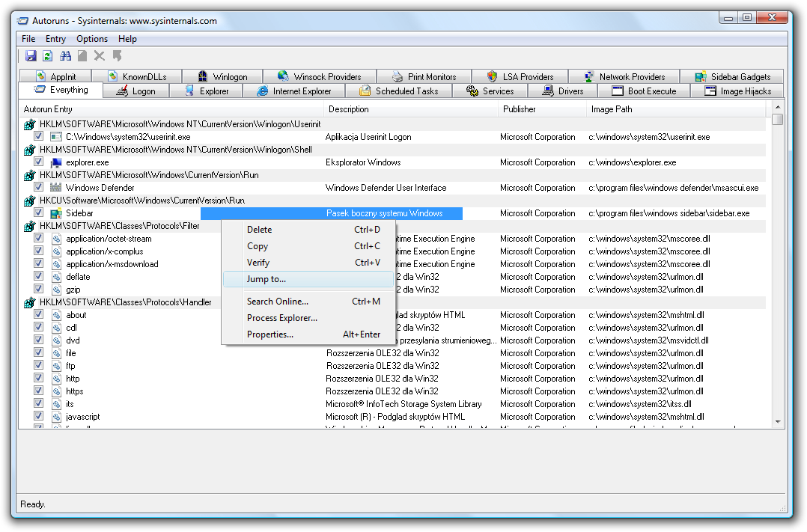807x532 pixels.
Task: Sort by the Image Path column header
Action: pos(676,109)
